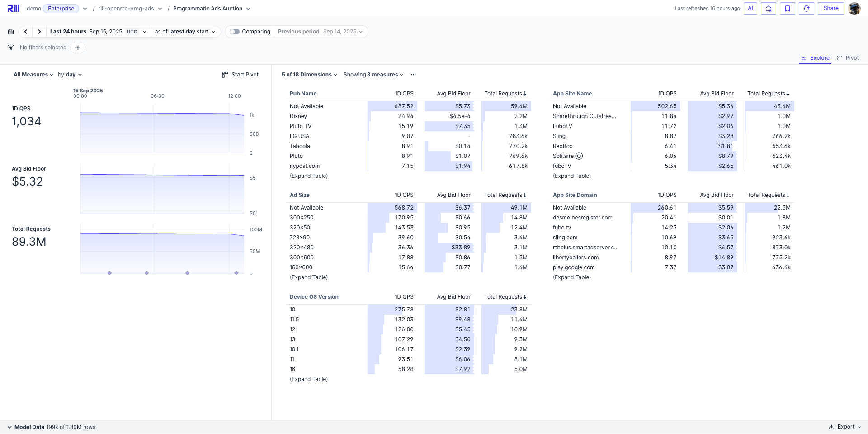Open the bookmarks icon in header
This screenshot has width=868, height=434.
pos(787,9)
